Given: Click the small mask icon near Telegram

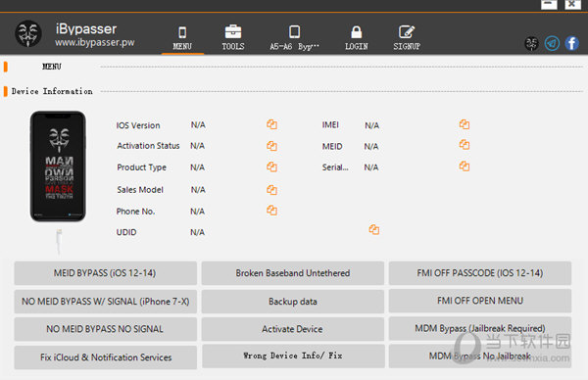Looking at the screenshot, I should (531, 43).
